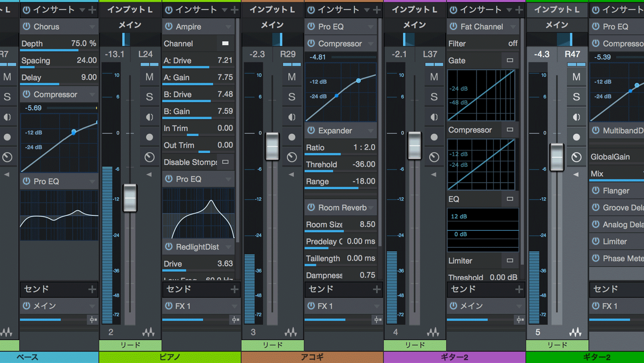Open ピアノ FX 1 send dropdown arrow
The height and width of the screenshot is (363, 644).
[234, 306]
